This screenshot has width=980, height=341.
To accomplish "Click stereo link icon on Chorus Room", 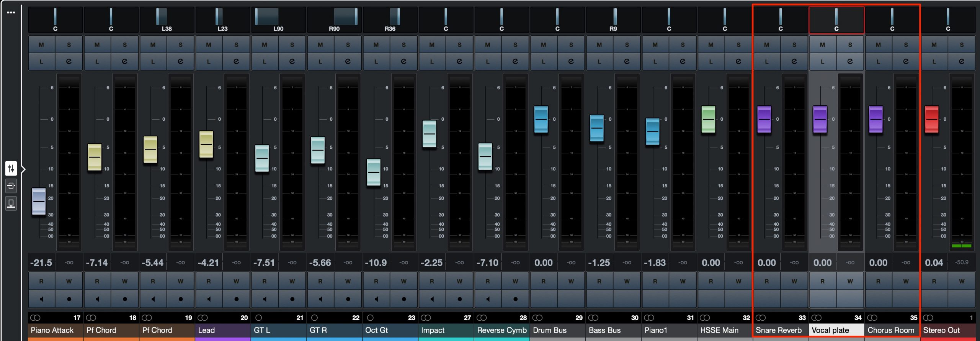I will tap(872, 318).
